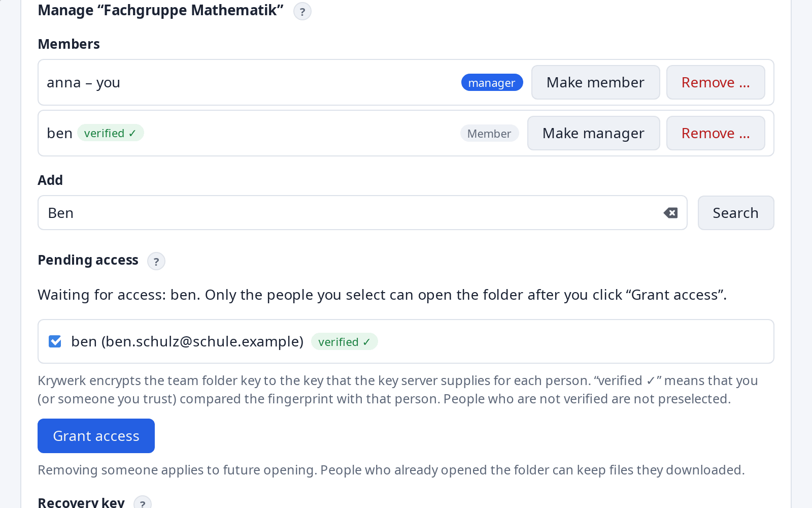This screenshot has width=812, height=508.
Task: Click the 'anna – you' member name
Action: pyautogui.click(x=83, y=82)
